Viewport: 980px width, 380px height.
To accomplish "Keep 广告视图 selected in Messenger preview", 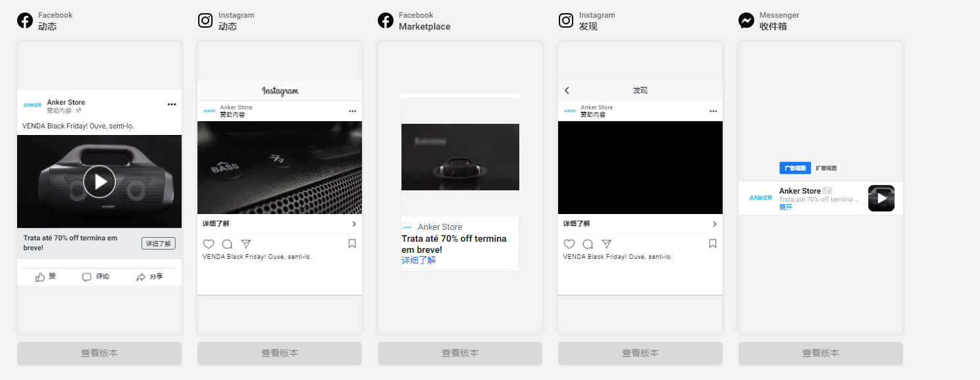I will pyautogui.click(x=795, y=168).
